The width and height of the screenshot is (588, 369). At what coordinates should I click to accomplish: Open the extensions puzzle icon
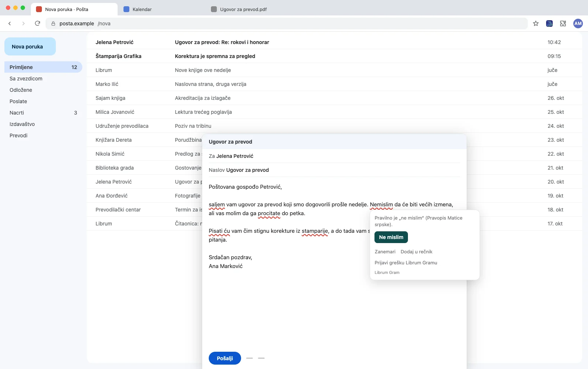pyautogui.click(x=563, y=23)
